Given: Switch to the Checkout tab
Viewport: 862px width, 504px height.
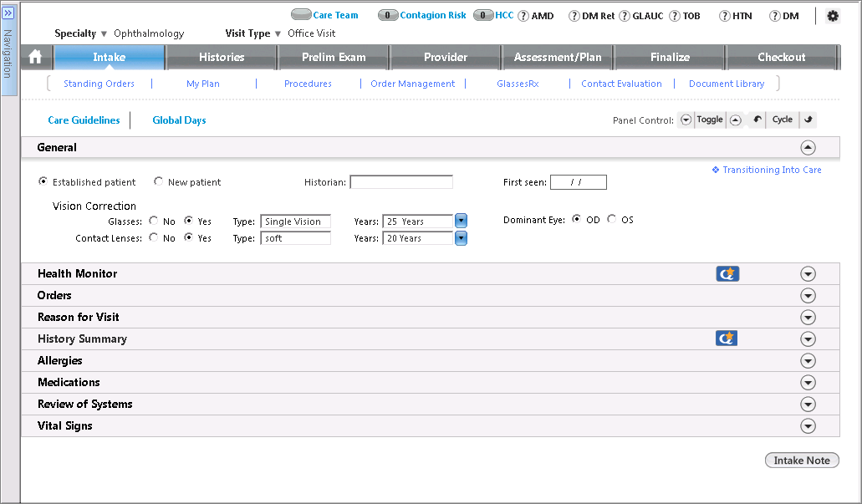Looking at the screenshot, I should pos(782,57).
